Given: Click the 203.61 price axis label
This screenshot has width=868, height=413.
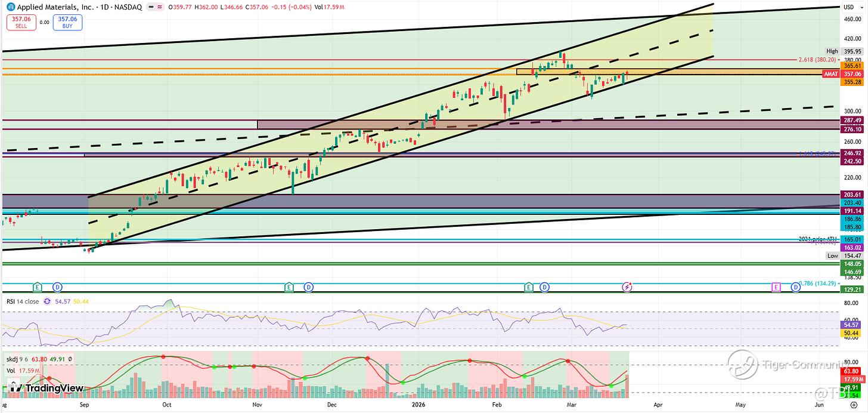Looking at the screenshot, I should 852,195.
